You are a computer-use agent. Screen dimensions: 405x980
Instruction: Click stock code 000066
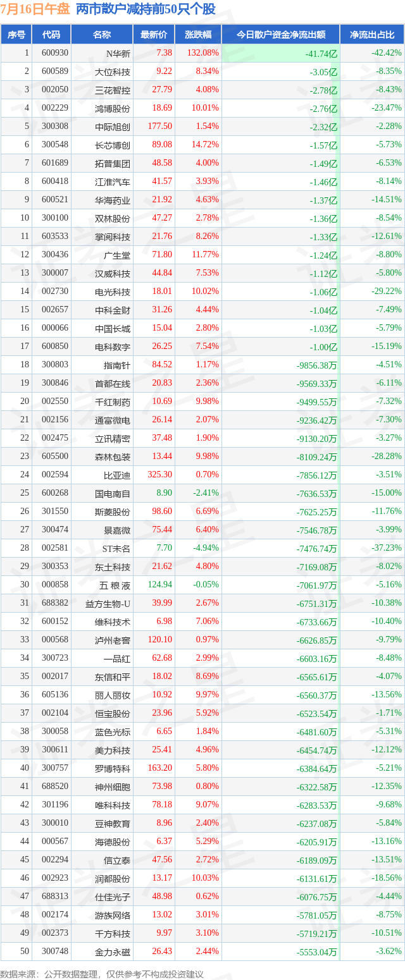click(55, 328)
